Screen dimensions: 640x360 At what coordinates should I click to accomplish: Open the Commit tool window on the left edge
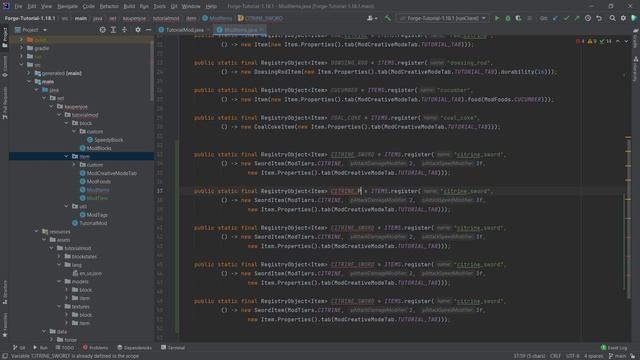pos(5,67)
